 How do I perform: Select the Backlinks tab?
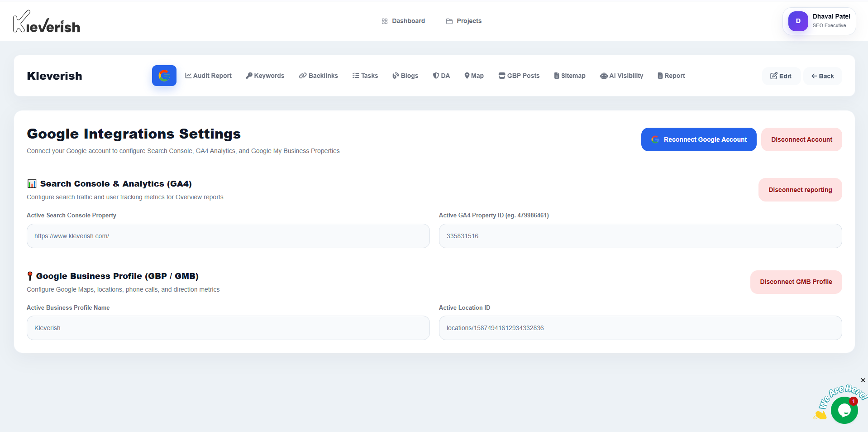click(x=319, y=76)
